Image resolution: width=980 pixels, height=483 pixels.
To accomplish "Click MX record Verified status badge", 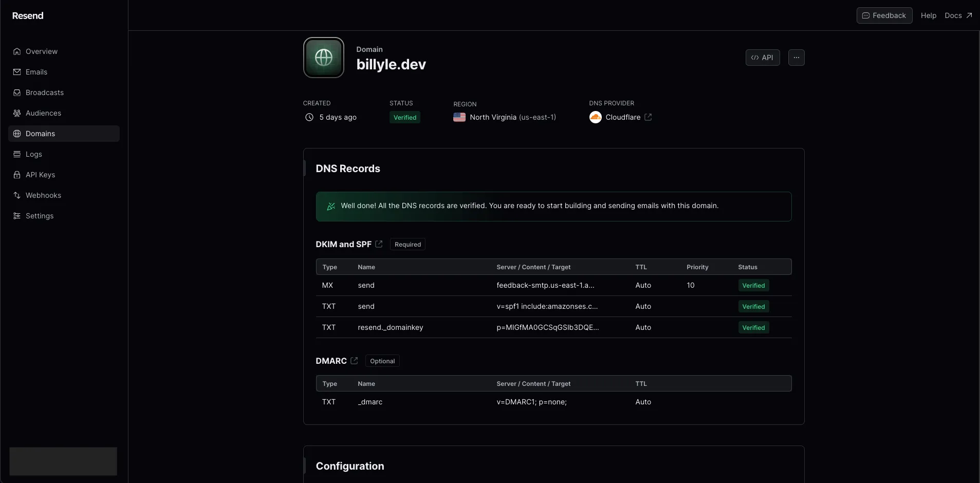I will [x=753, y=285].
